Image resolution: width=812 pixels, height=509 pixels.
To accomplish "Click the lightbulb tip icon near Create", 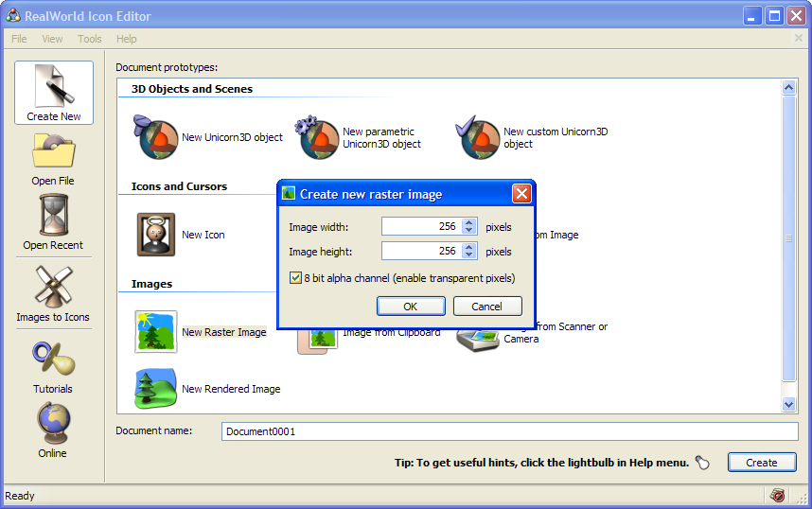I will pyautogui.click(x=703, y=463).
